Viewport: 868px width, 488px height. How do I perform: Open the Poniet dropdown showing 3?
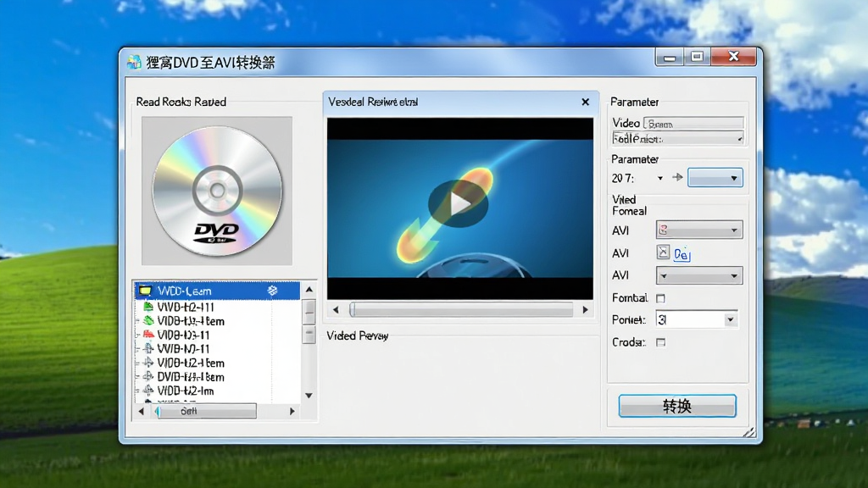tap(697, 319)
